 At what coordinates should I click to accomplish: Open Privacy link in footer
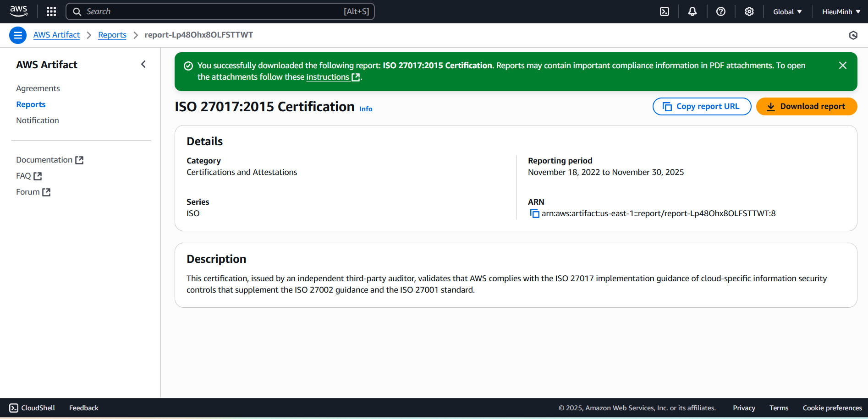click(744, 408)
